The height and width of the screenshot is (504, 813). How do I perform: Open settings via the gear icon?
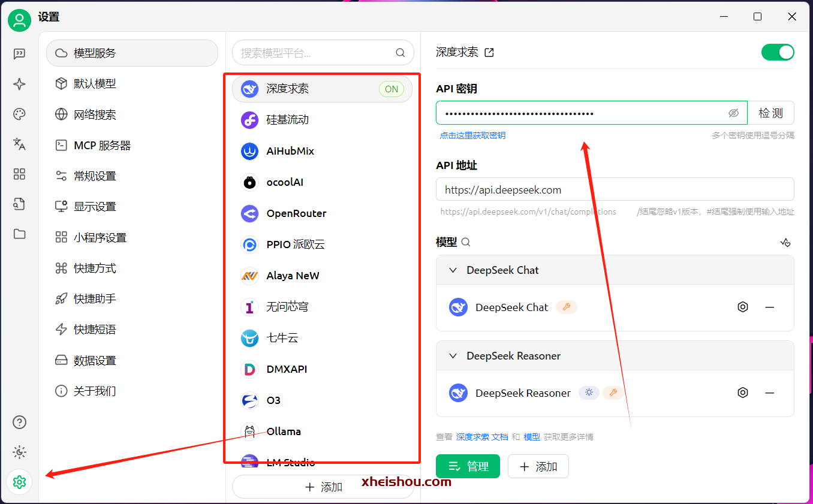20,482
